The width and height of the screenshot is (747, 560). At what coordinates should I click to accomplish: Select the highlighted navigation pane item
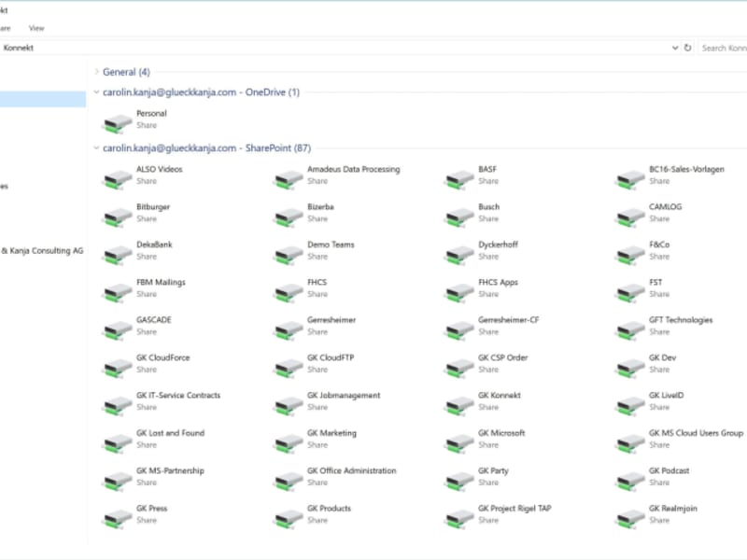[43, 99]
